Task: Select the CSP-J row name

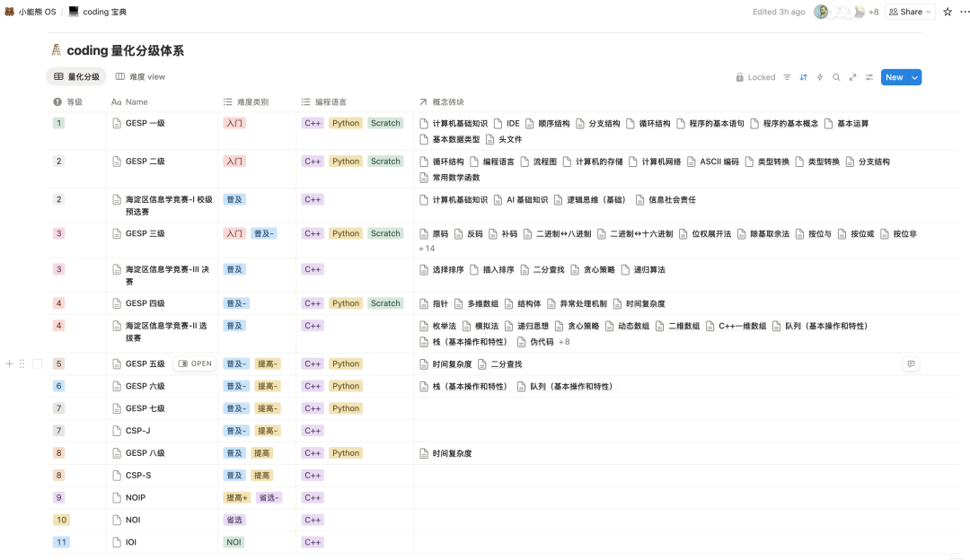Action: pos(138,431)
